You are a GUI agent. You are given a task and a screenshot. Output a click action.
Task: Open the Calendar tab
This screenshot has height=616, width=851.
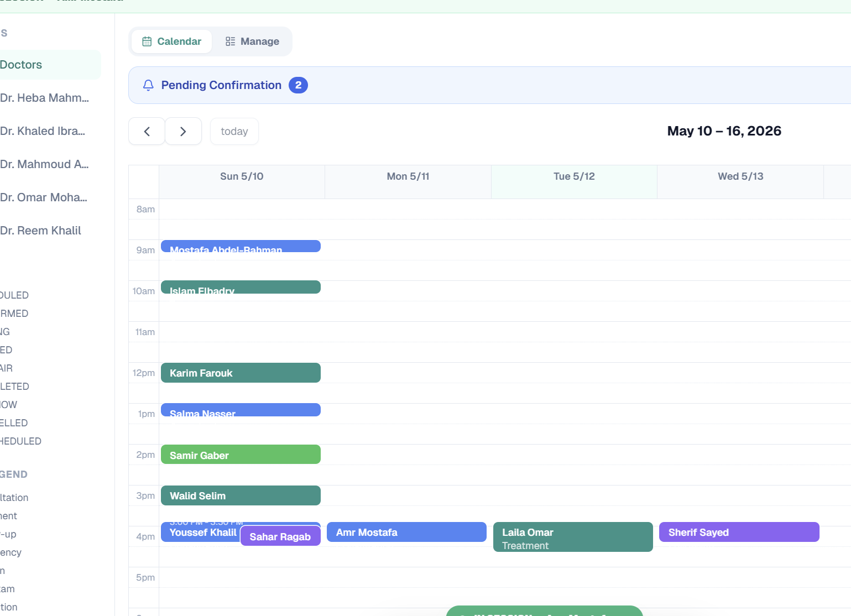171,41
